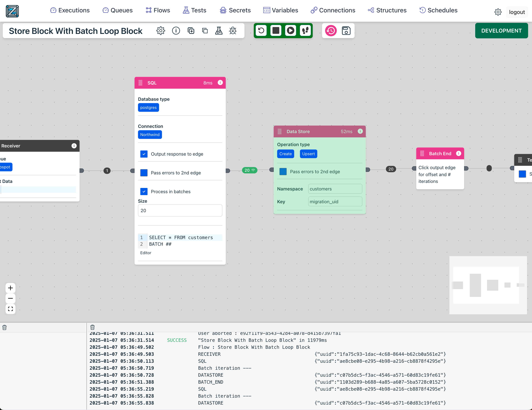This screenshot has height=410, width=532.
Task: Fit the canvas view with the fullscreen icon
Action: click(10, 309)
